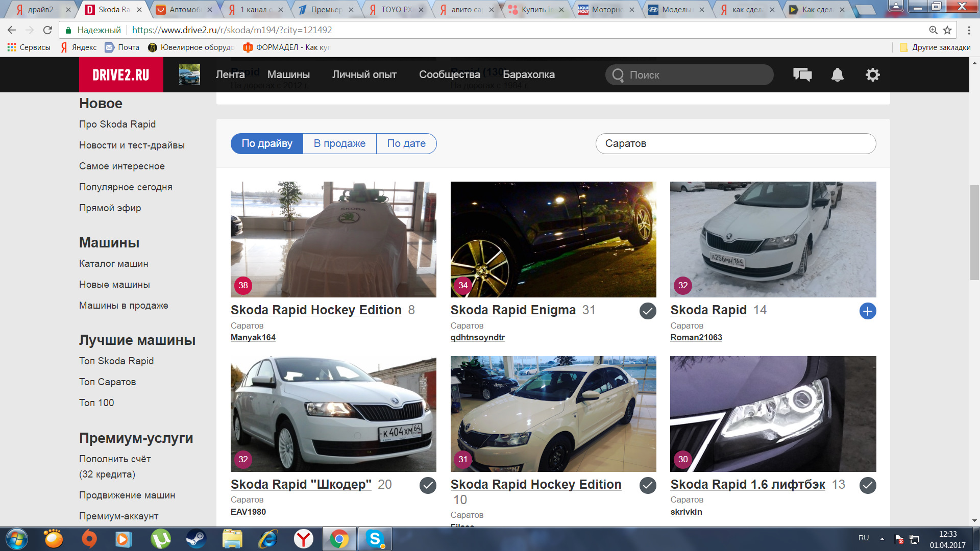Open notifications bell icon
Screen dimensions: 980x551
coord(838,74)
